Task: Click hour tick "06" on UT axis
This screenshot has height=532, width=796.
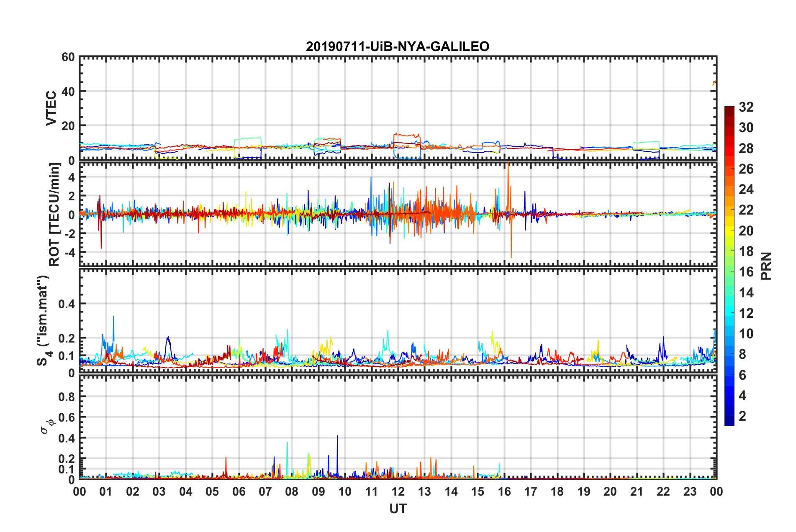Action: pos(239,492)
